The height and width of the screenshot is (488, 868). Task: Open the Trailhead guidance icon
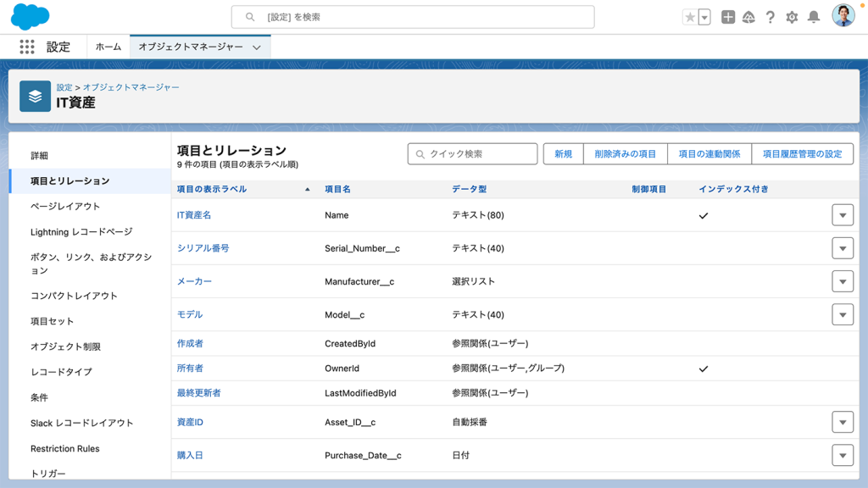point(748,17)
